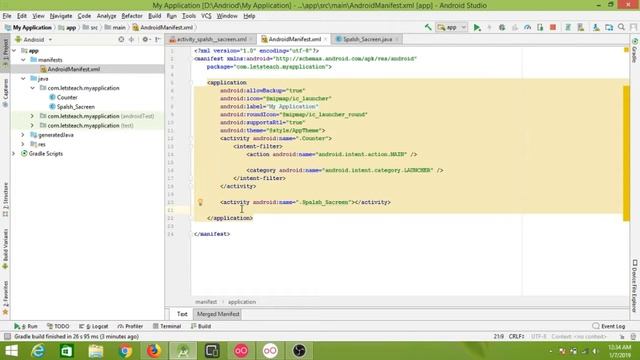The image size is (640, 360).
Task: Toggle the Captures side panel
Action: coord(5,93)
